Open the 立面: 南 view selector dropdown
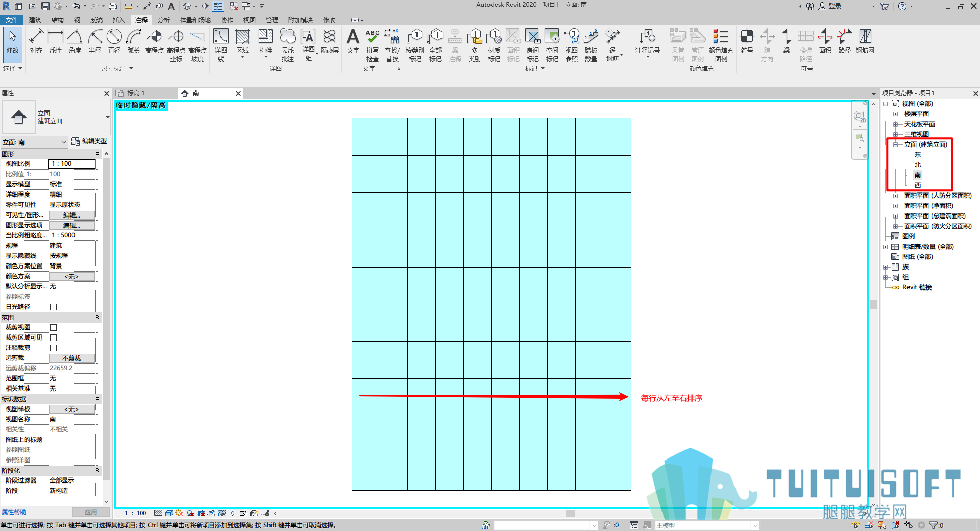 [35, 142]
